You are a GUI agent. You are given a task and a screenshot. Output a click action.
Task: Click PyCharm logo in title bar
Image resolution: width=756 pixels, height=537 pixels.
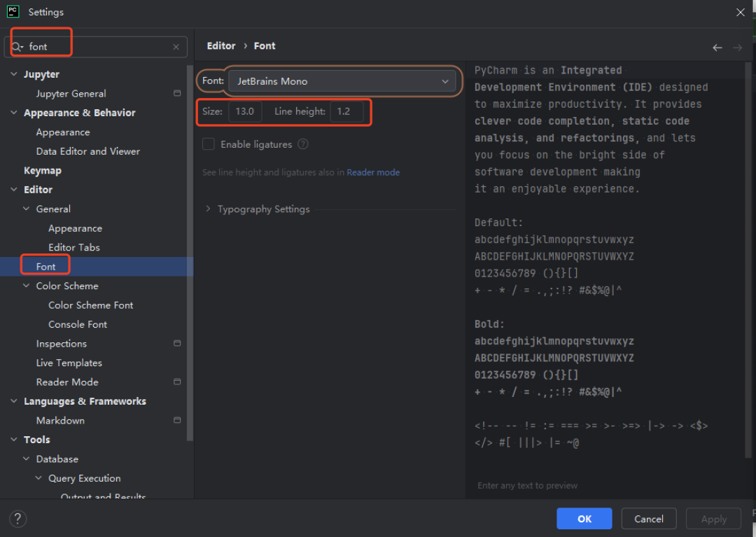pos(13,12)
